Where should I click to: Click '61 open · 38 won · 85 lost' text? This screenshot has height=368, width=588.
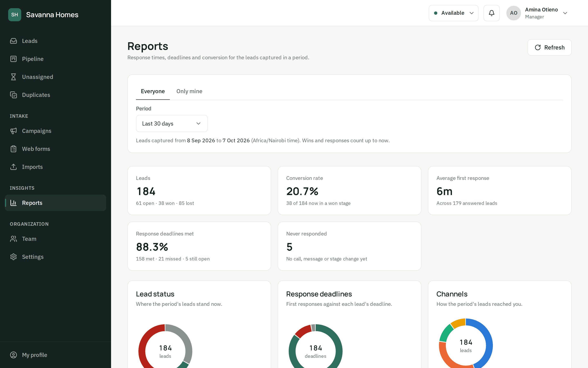click(165, 203)
